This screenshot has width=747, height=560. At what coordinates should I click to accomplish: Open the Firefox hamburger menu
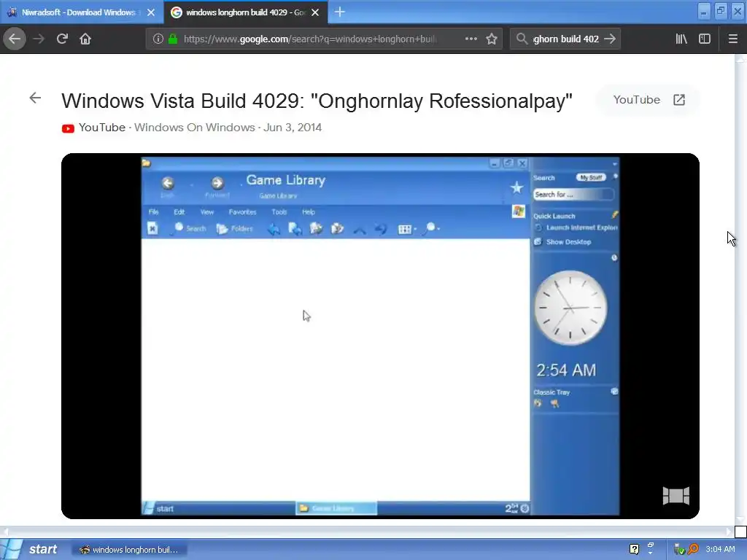(x=733, y=39)
